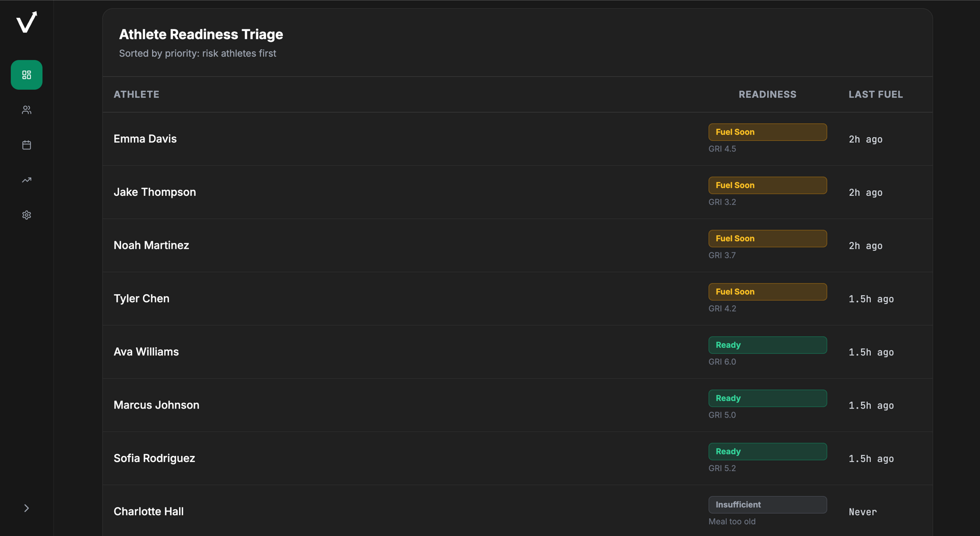The image size is (980, 536).
Task: Click Tyler Chen's Fuel Soon badge
Action: 767,292
